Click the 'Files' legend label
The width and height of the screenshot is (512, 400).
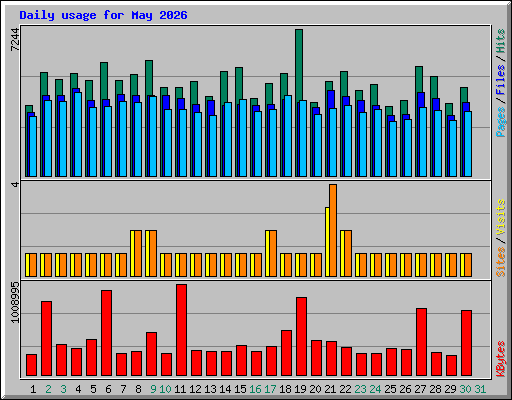coord(501,80)
